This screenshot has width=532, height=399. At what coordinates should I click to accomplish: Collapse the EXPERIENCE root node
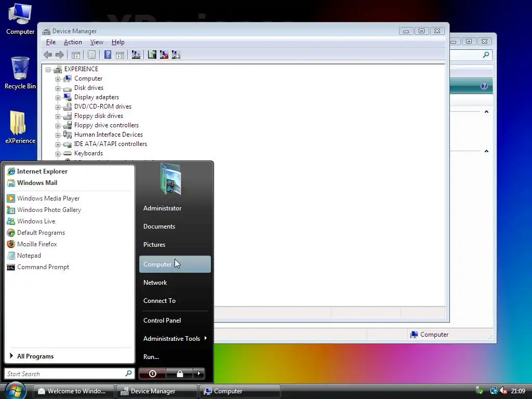pyautogui.click(x=48, y=70)
